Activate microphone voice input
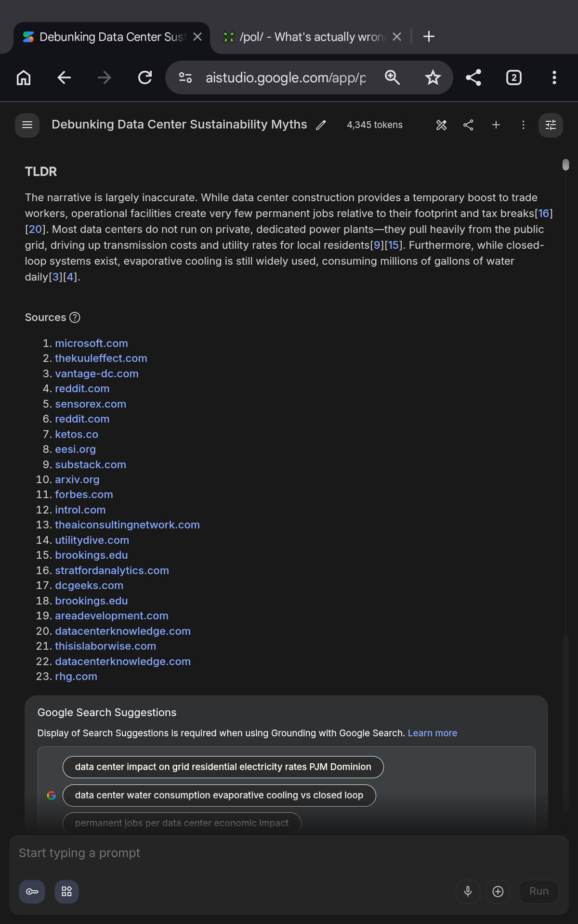This screenshot has height=924, width=578. coord(468,892)
